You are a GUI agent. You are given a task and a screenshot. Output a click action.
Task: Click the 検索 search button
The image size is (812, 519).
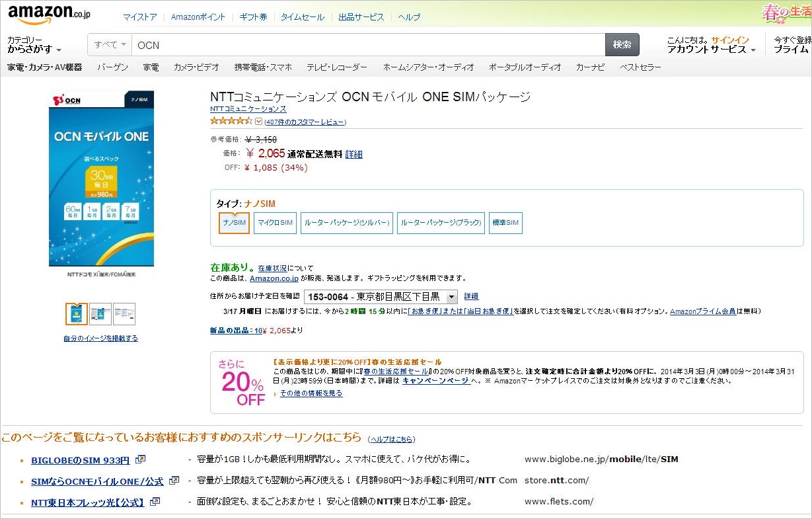pos(622,45)
